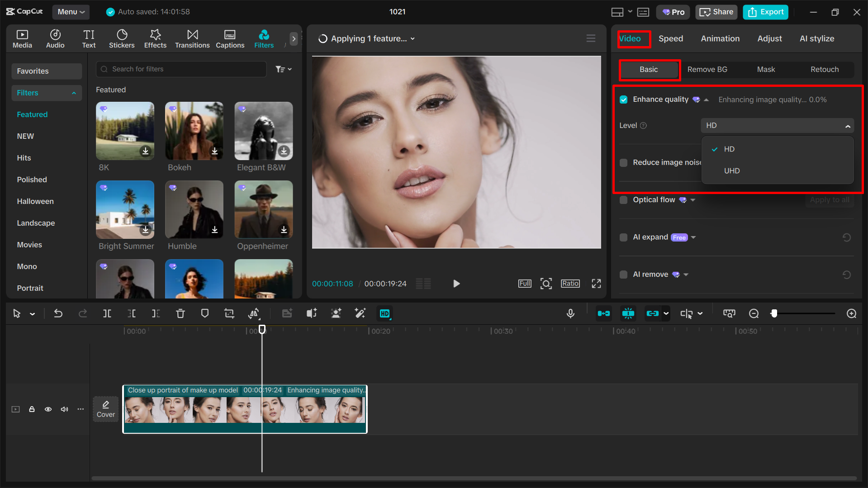Undo the last action
Image resolution: width=868 pixels, height=488 pixels.
click(x=58, y=313)
